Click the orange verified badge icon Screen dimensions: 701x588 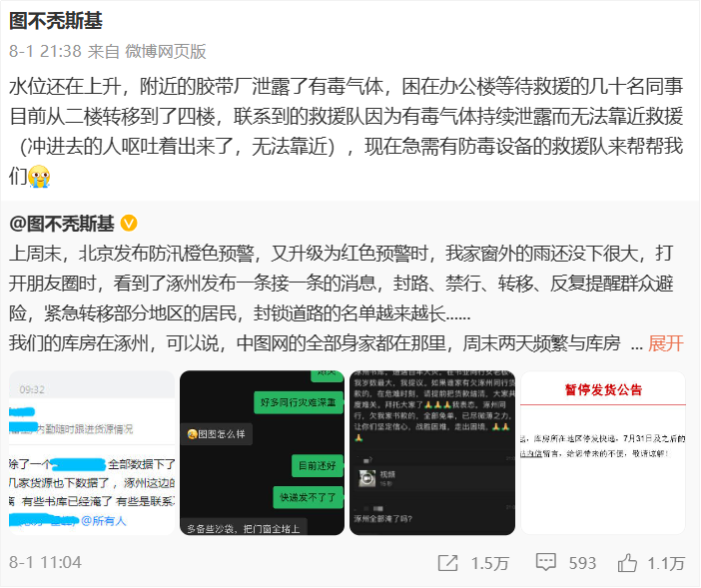tap(129, 223)
